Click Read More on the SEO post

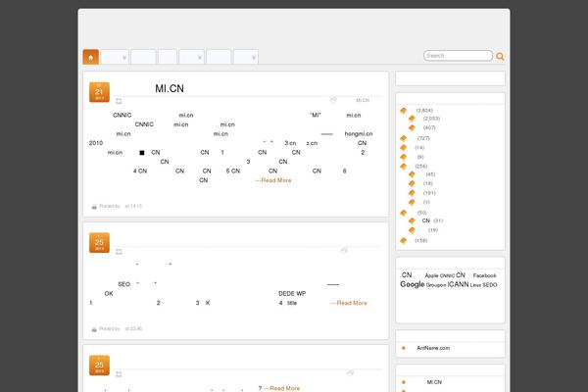coord(349,303)
